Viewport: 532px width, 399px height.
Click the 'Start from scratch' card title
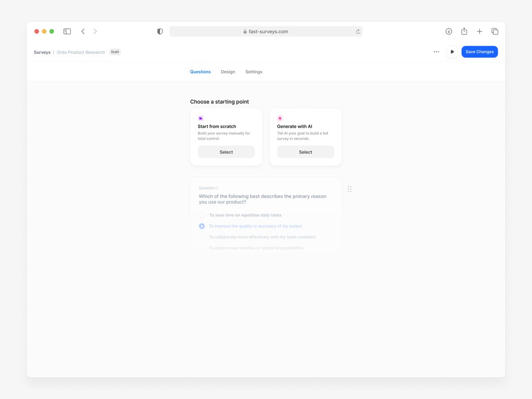pos(217,126)
